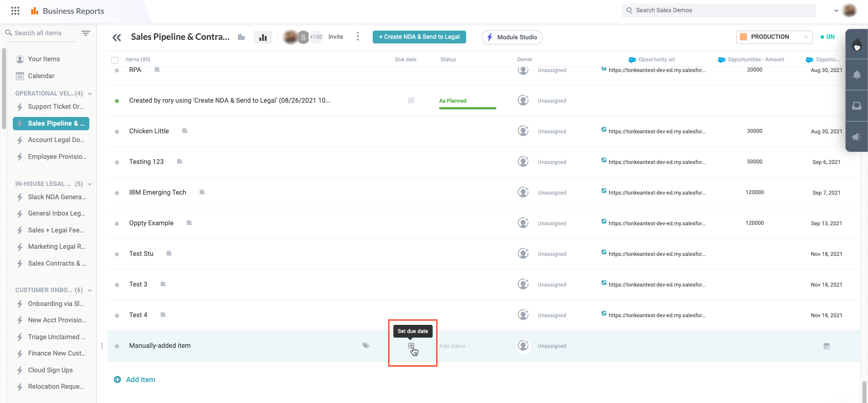868x403 pixels.
Task: Click the Business Reports chart logo
Action: (35, 11)
